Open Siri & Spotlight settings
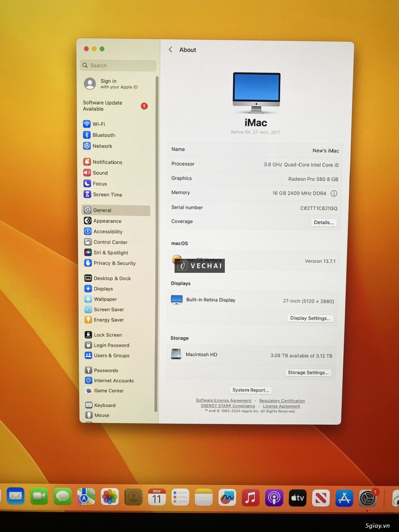The width and height of the screenshot is (399, 532). [x=106, y=252]
